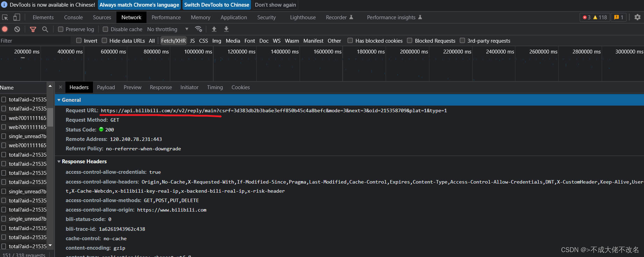Check Hide data URLs checkbox
The width and height of the screenshot is (644, 257).
(x=104, y=41)
